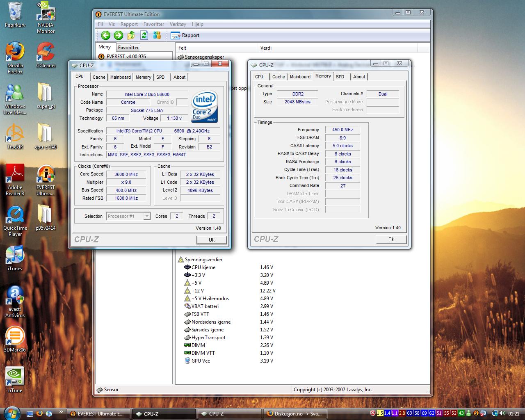Open the Hjelp menu in EVEREST
Viewport: 525px width, 420px height.
(x=198, y=24)
